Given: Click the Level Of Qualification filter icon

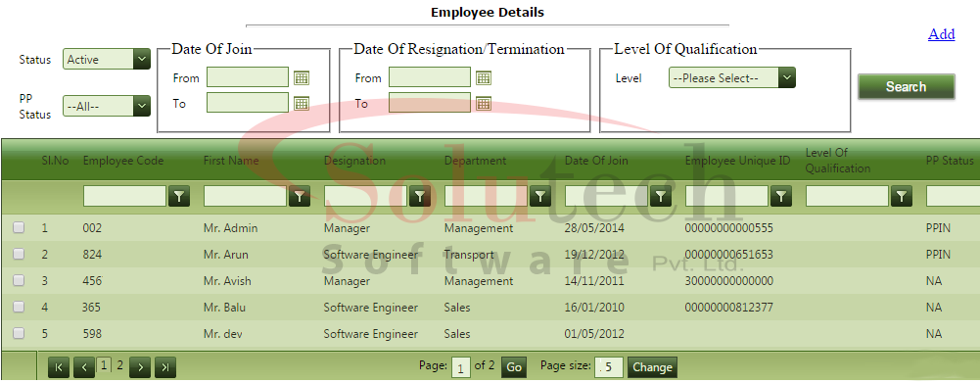Looking at the screenshot, I should [902, 197].
